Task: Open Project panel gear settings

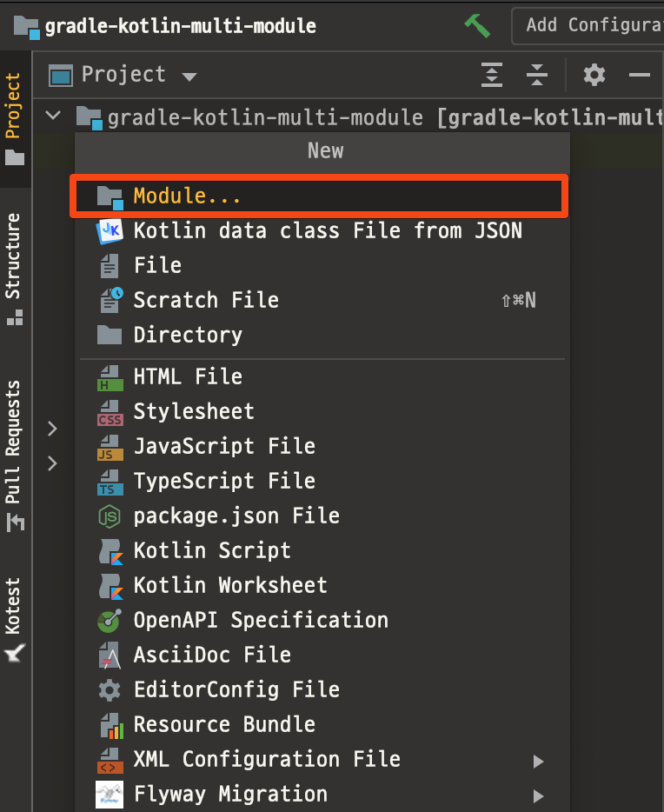Action: [594, 75]
